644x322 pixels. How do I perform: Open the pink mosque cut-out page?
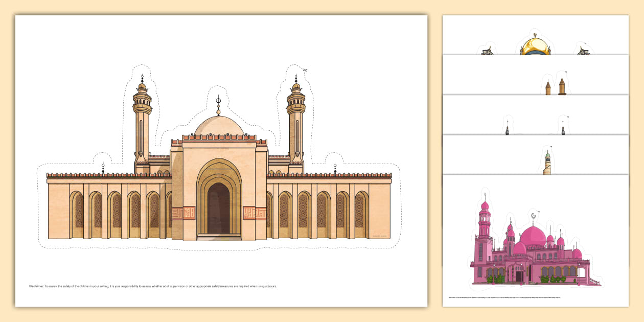pyautogui.click(x=535, y=240)
